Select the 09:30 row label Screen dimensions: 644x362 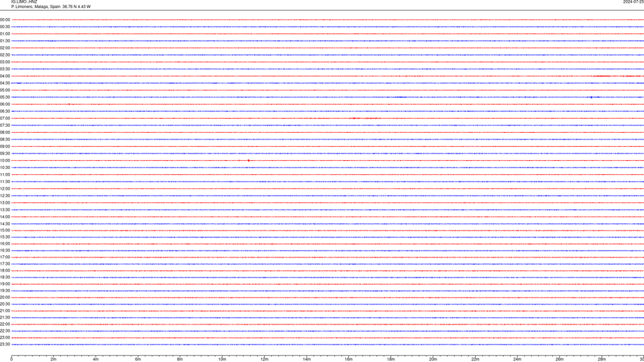[5, 154]
